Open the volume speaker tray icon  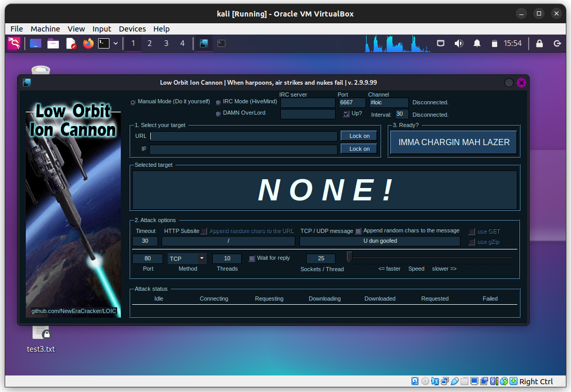pyautogui.click(x=459, y=44)
